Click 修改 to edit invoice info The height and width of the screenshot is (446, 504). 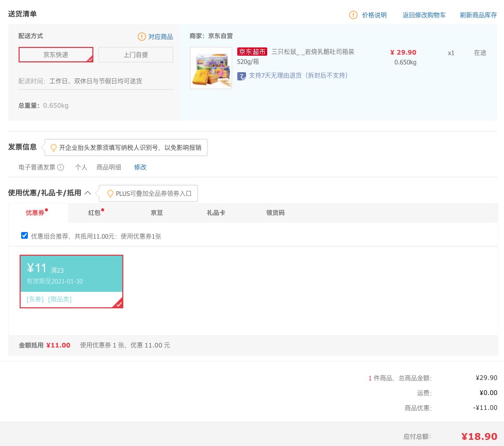[140, 167]
